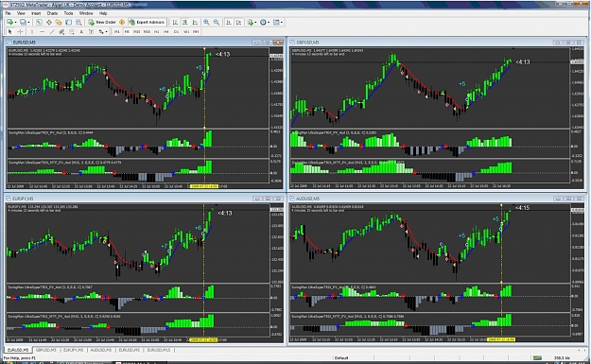Expand the Templates dropdown arrow
The height and width of the screenshot is (364, 591).
(x=282, y=23)
